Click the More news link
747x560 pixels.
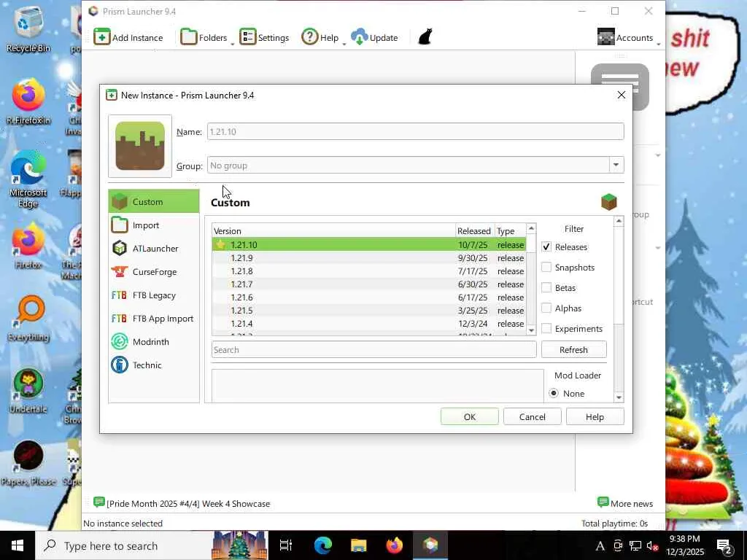coord(625,503)
